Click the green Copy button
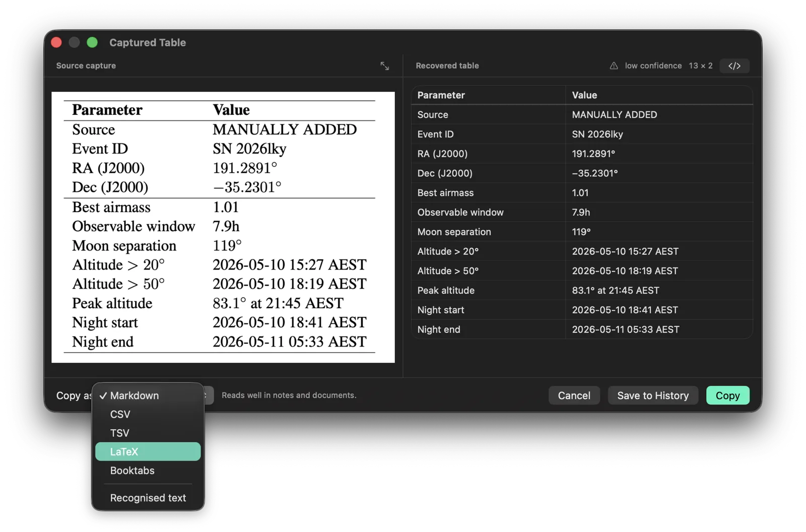806x532 pixels. coord(727,395)
